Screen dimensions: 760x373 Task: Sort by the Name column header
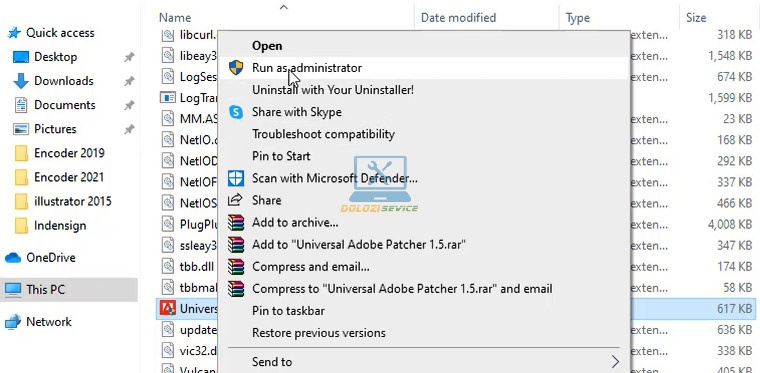coord(175,18)
